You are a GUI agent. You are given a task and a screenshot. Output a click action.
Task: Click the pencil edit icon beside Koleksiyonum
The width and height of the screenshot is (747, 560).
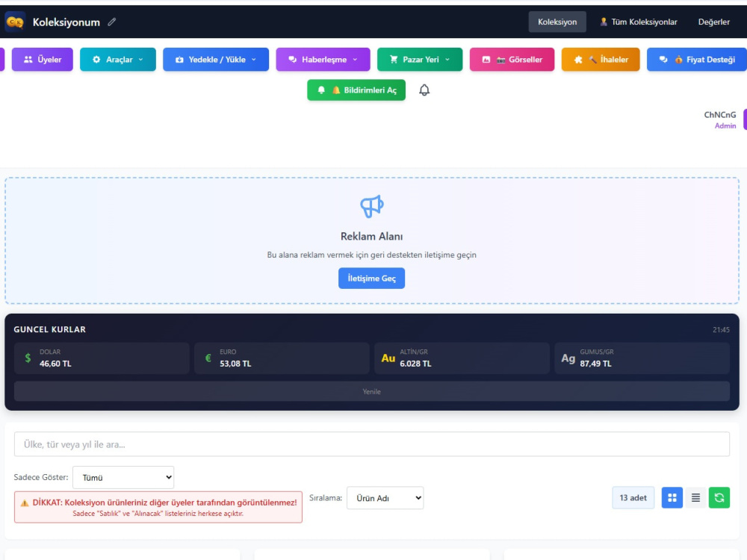coord(112,22)
